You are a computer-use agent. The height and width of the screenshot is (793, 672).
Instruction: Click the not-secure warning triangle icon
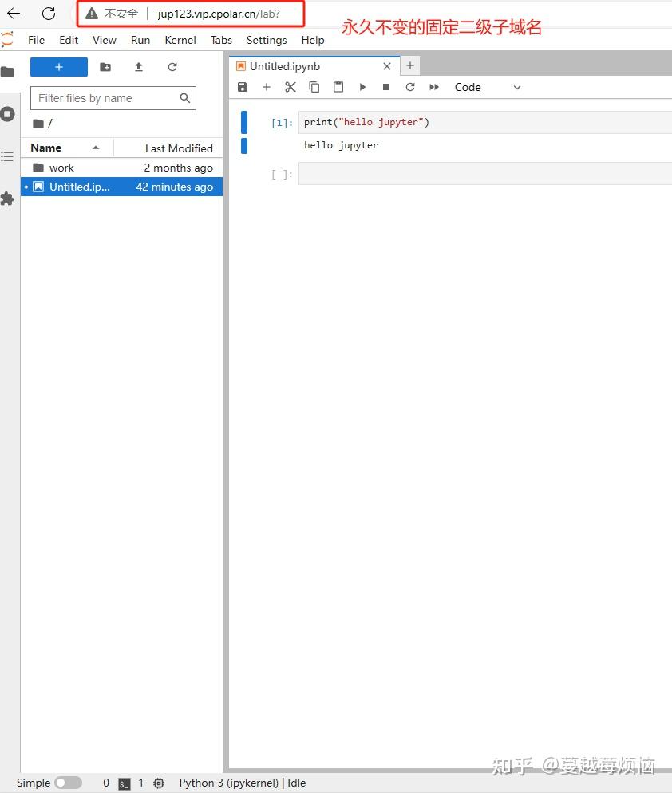pyautogui.click(x=92, y=14)
